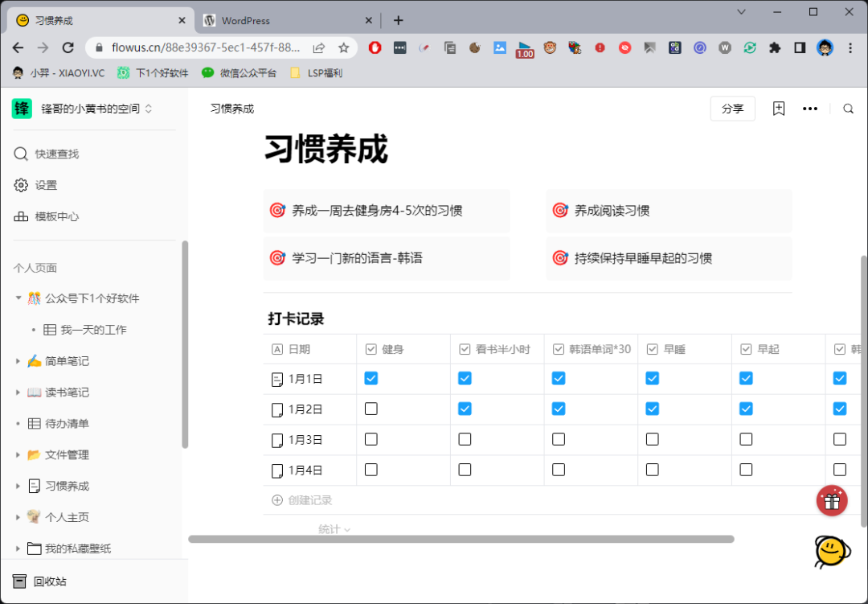Bookmark this page with the star icon
The image size is (868, 604).
tap(344, 47)
